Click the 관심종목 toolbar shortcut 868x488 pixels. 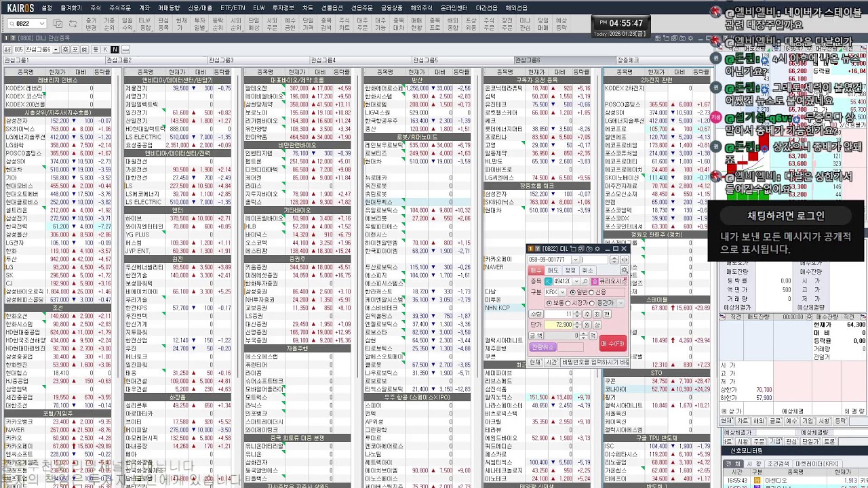tap(163, 24)
